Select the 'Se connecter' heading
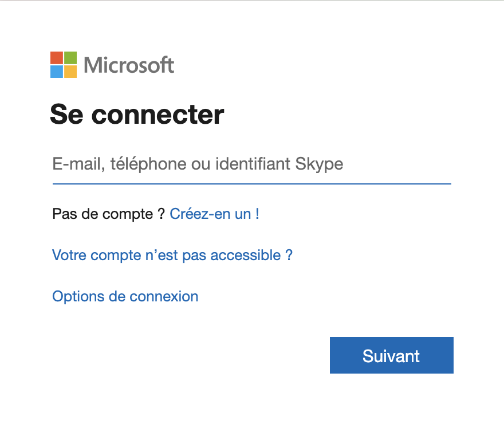Viewport: 504px width, 424px height. click(x=137, y=115)
